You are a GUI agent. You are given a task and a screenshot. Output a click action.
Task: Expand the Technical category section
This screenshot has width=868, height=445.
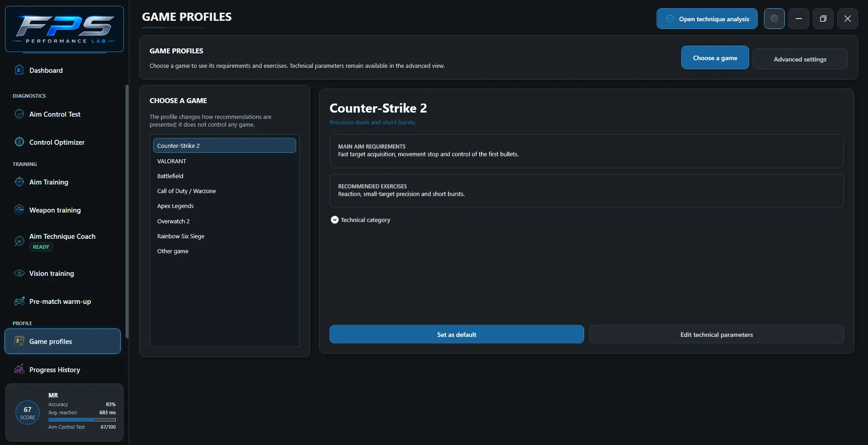[335, 220]
